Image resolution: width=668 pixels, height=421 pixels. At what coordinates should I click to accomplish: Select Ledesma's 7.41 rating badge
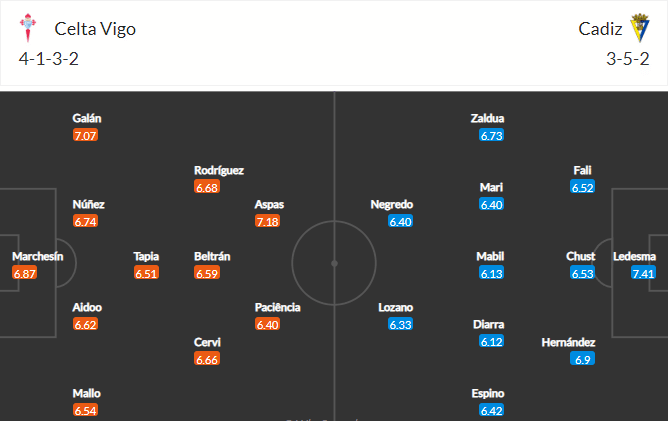(643, 273)
